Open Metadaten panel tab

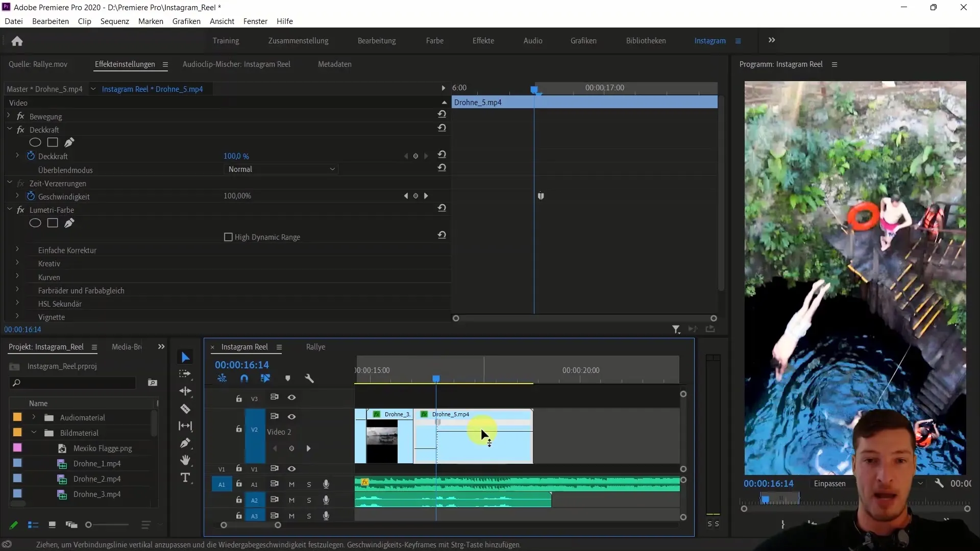[334, 64]
